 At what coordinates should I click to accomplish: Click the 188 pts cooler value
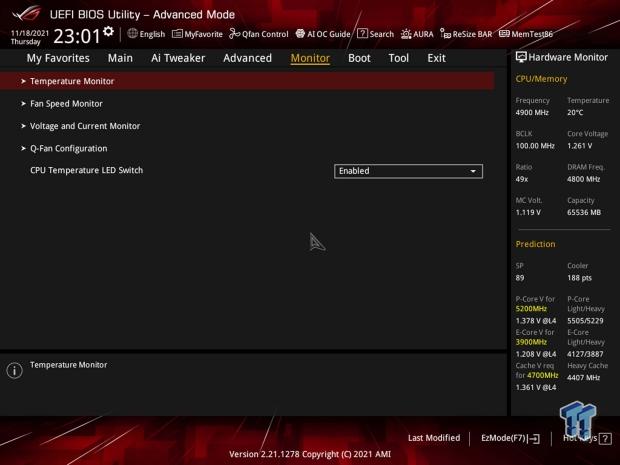[x=579, y=278]
